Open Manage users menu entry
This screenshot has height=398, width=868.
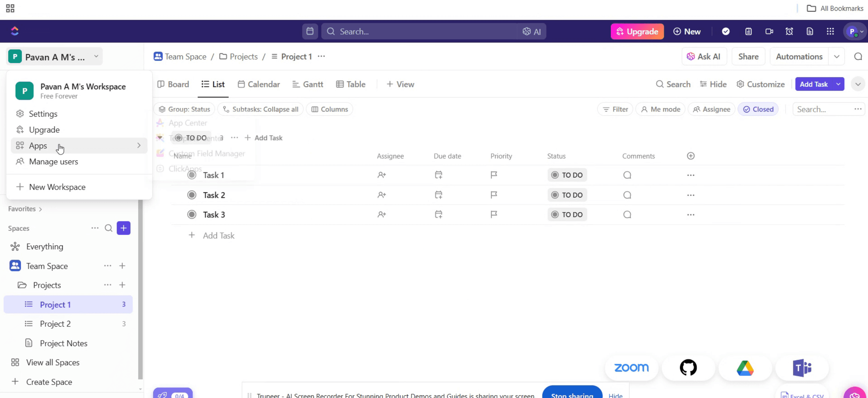click(x=53, y=161)
